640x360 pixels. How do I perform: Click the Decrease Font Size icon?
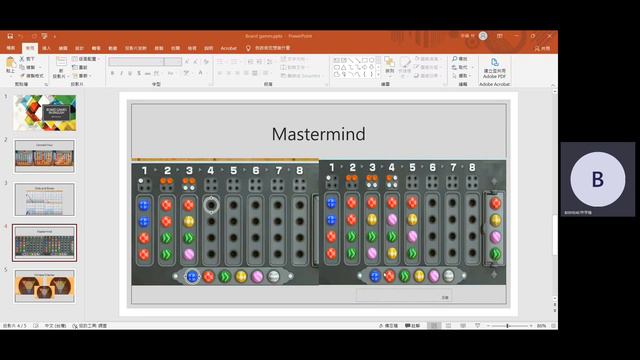[196, 62]
